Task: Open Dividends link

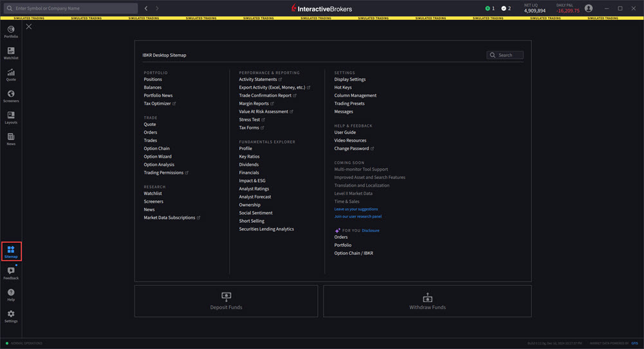Action: pyautogui.click(x=249, y=165)
